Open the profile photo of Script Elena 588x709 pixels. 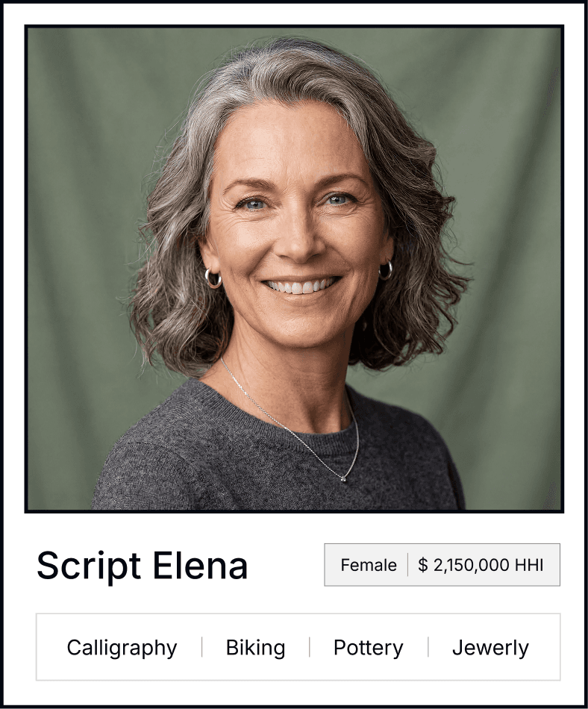[x=294, y=269]
